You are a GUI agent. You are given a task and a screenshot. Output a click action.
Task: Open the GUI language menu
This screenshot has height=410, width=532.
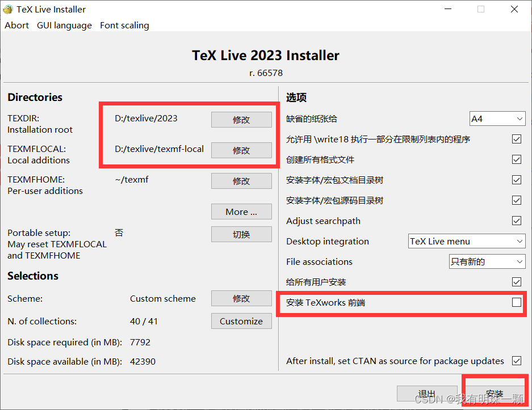[x=64, y=26]
